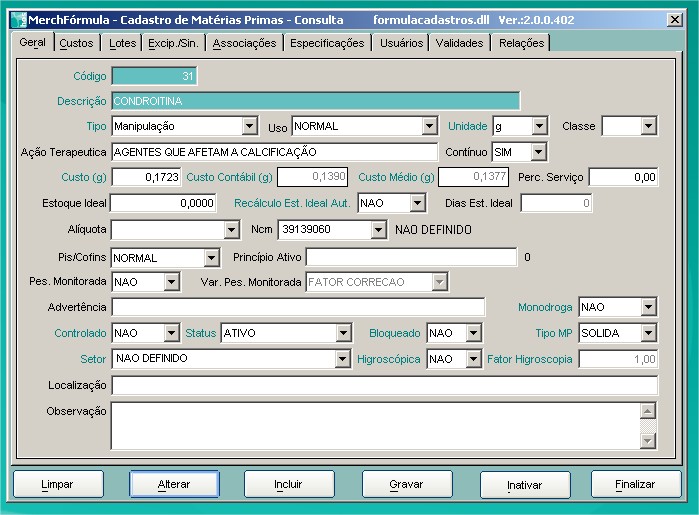Open the Contínuo dropdown showing SIM
Viewport: 699px width, 515px height.
point(538,152)
